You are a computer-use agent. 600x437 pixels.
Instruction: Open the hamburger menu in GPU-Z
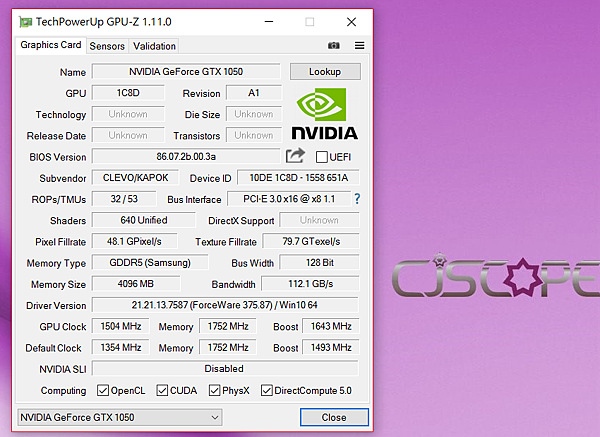point(359,46)
